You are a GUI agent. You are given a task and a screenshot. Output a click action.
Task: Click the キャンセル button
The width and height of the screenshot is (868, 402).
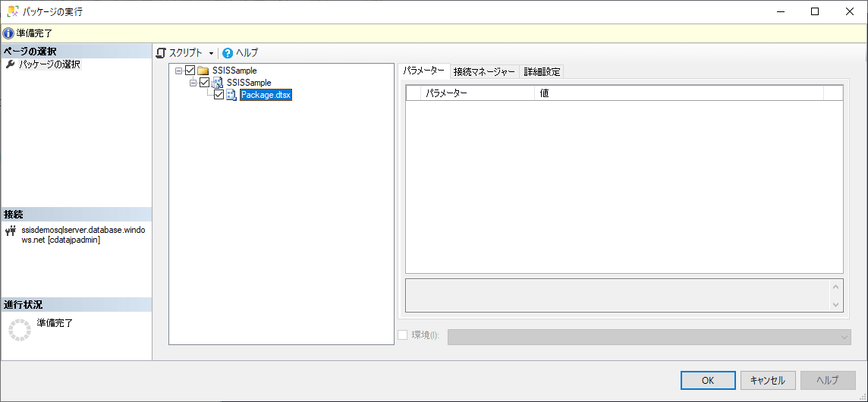point(768,381)
